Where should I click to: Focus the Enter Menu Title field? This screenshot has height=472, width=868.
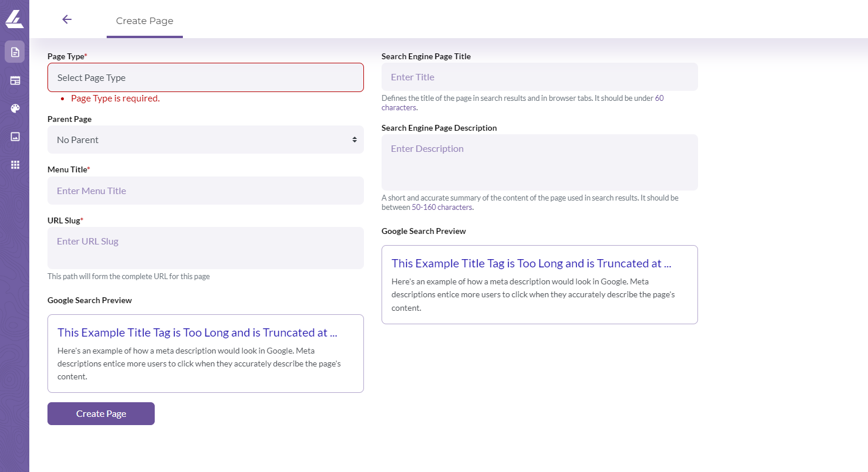click(206, 191)
